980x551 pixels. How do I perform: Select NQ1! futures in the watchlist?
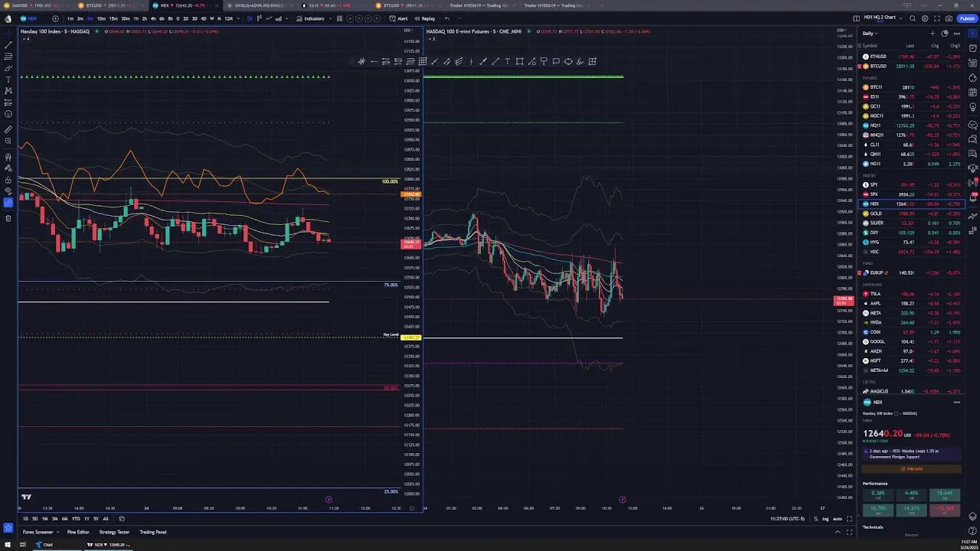[x=912, y=126]
